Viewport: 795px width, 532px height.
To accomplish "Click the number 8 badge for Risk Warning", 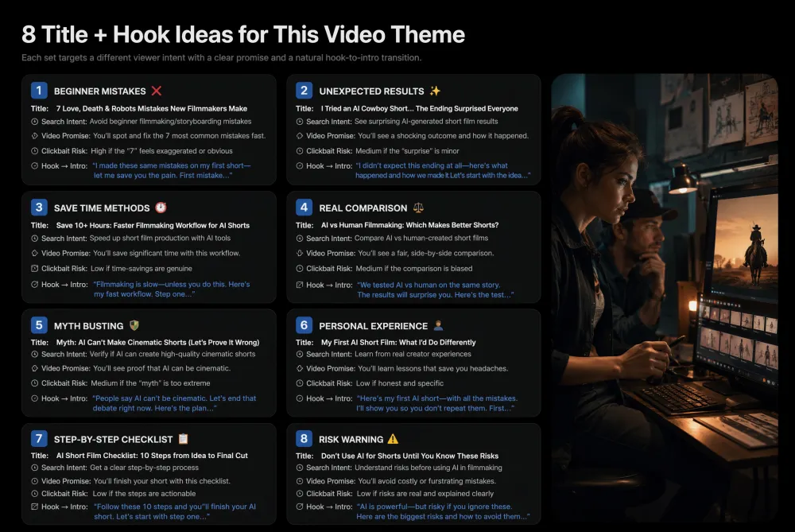I will pos(304,438).
